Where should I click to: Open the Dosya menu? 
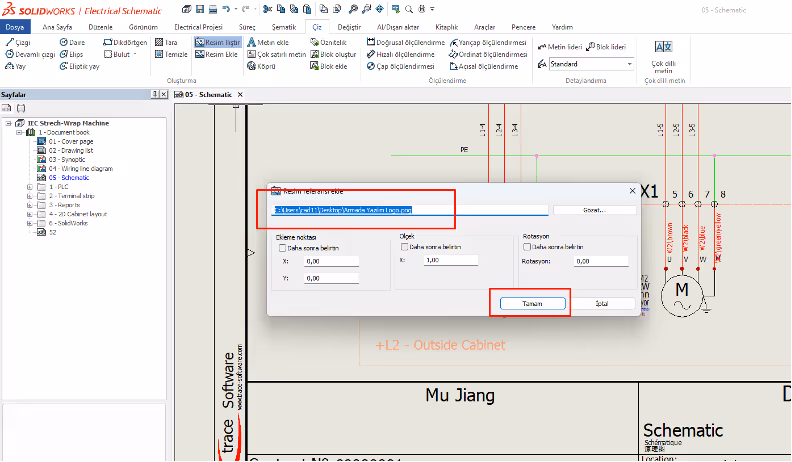point(15,27)
